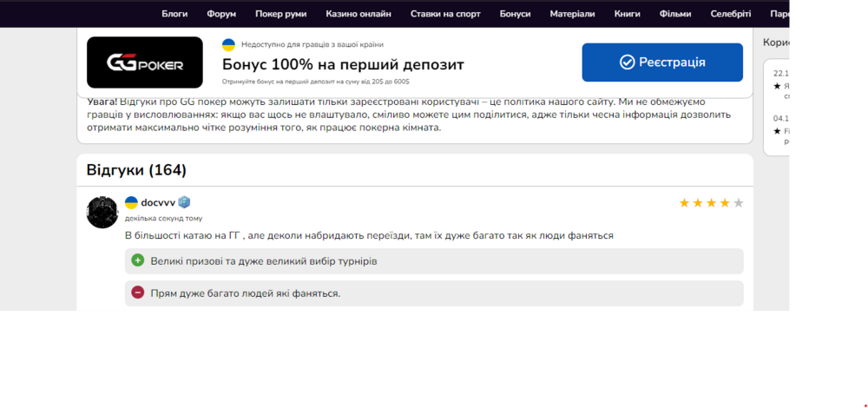Click the Ukraine flag near availability notice
This screenshot has width=868, height=408.
228,44
